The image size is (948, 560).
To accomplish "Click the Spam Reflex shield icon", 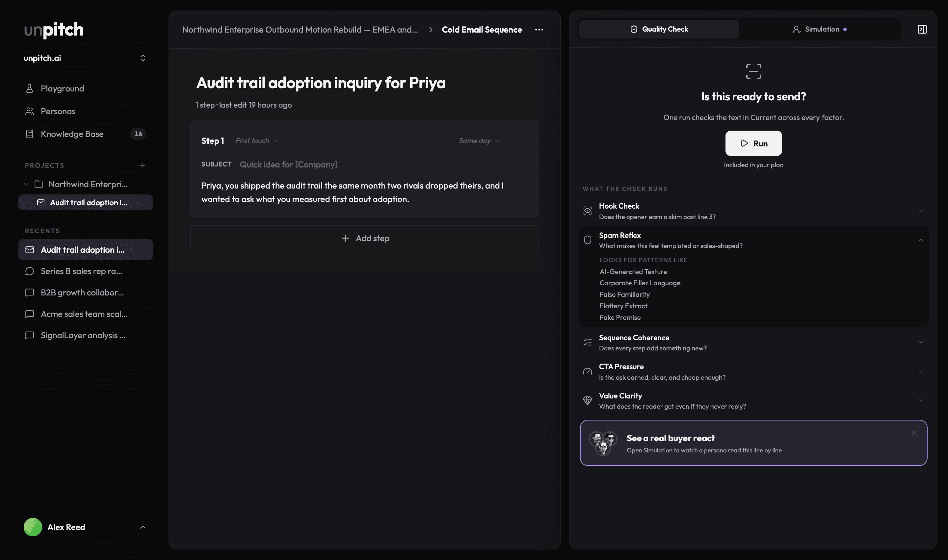I will point(588,240).
